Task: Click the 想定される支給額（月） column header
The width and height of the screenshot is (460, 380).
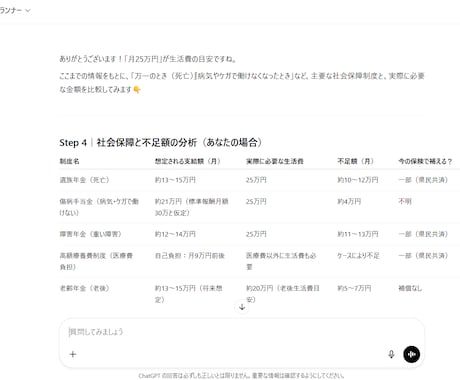Action: click(188, 161)
